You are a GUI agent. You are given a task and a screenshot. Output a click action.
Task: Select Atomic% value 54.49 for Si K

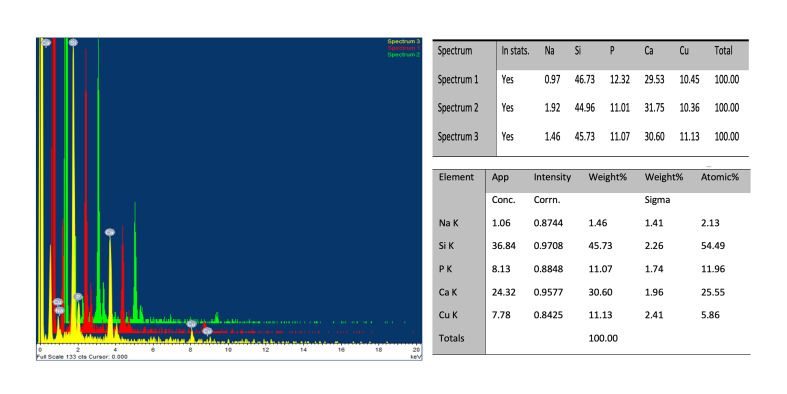(x=713, y=246)
